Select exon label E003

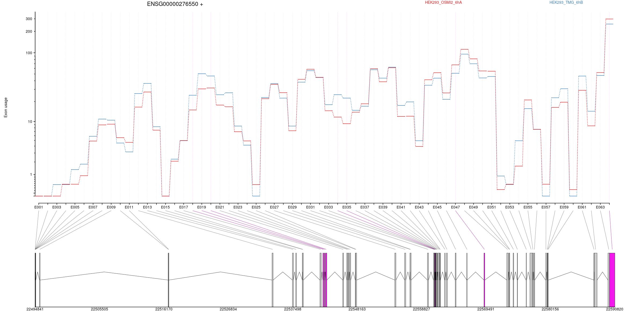tap(57, 207)
